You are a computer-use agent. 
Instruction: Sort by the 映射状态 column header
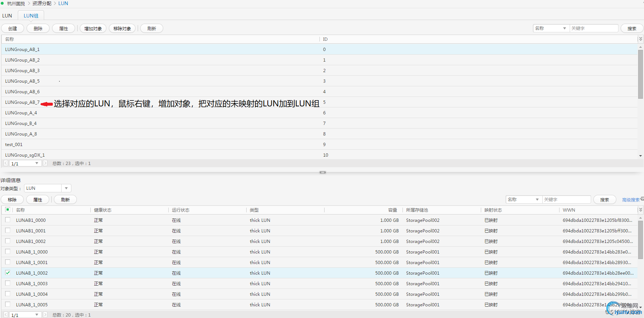tap(520, 210)
